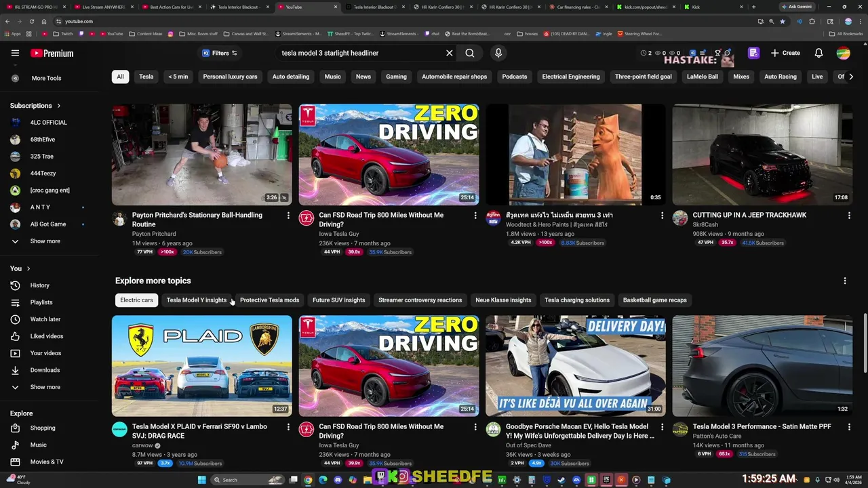The image size is (868, 488).
Task: Select the < 5 min chip
Action: click(178, 77)
